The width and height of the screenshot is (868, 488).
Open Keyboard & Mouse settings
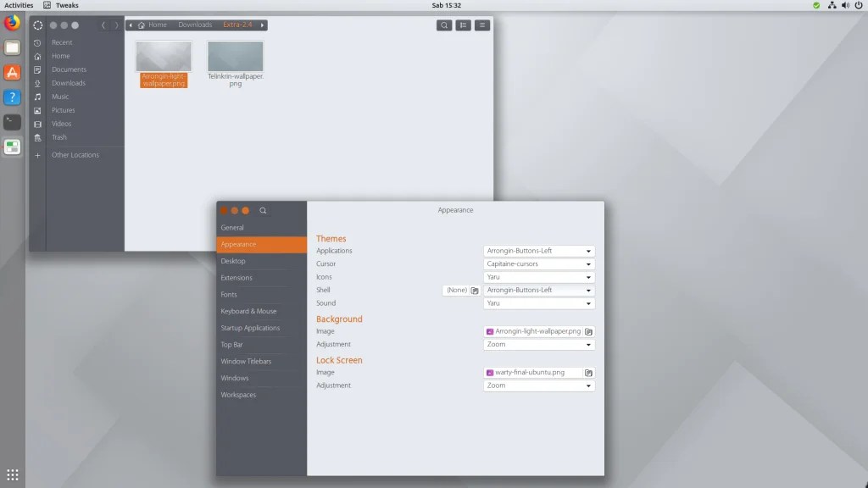[261, 311]
